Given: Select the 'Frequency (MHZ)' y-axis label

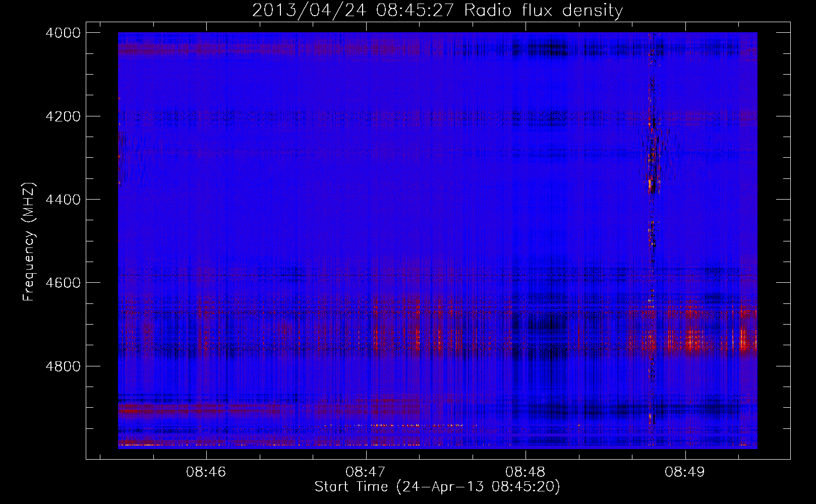Looking at the screenshot, I should pyautogui.click(x=29, y=242).
